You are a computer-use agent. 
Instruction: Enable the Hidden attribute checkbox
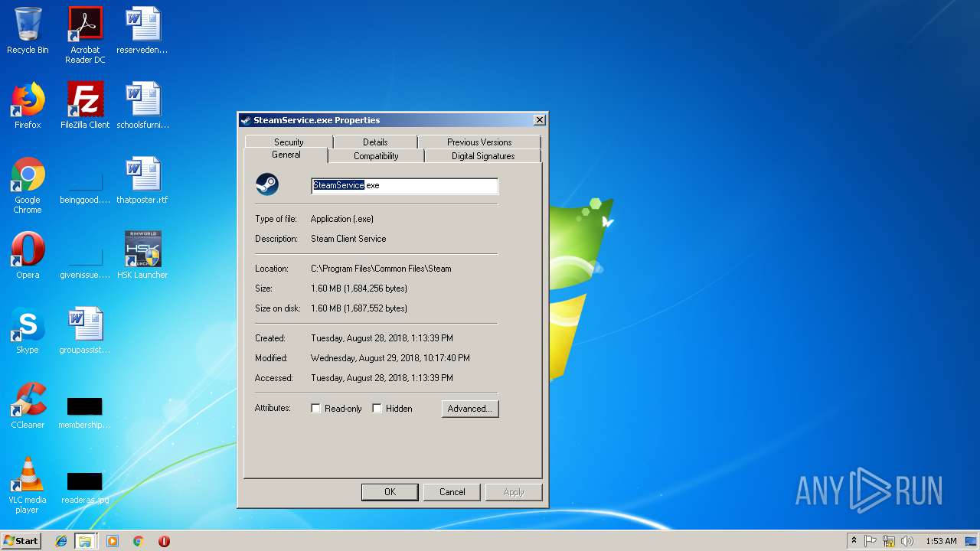pos(377,409)
